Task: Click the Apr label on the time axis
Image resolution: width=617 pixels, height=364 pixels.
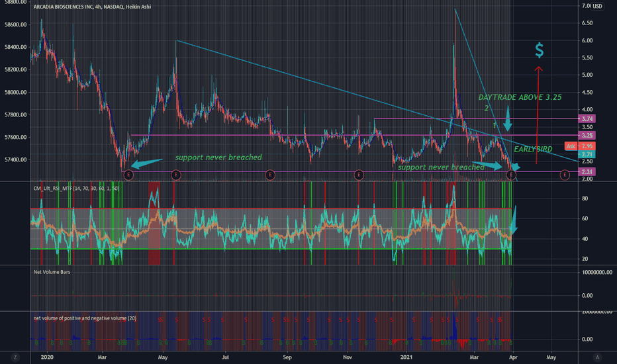Action: coord(513,357)
